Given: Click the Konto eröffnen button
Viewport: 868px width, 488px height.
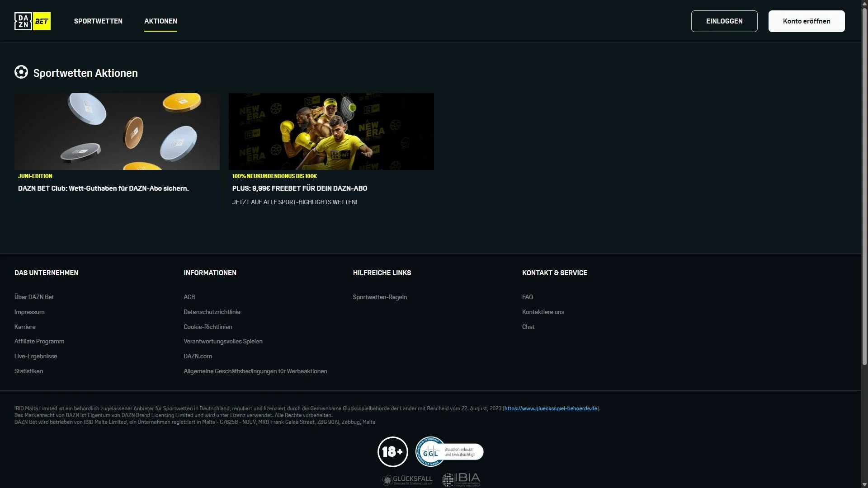Looking at the screenshot, I should (806, 21).
